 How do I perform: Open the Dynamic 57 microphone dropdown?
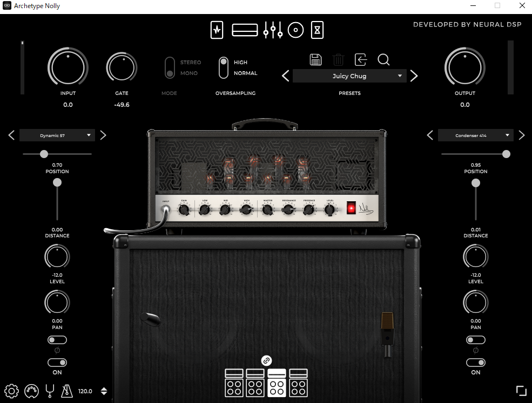tap(57, 135)
